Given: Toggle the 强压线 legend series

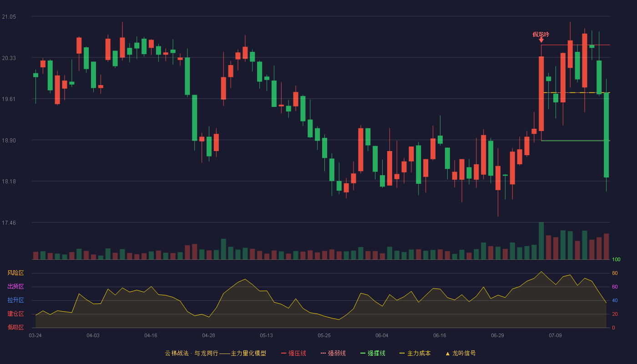Looking at the screenshot, I should [x=293, y=353].
